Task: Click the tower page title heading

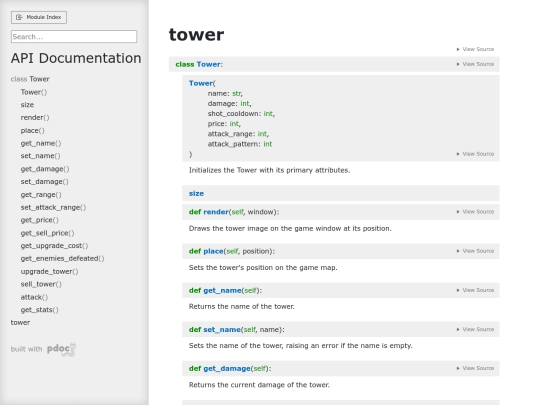Action: coord(196,34)
